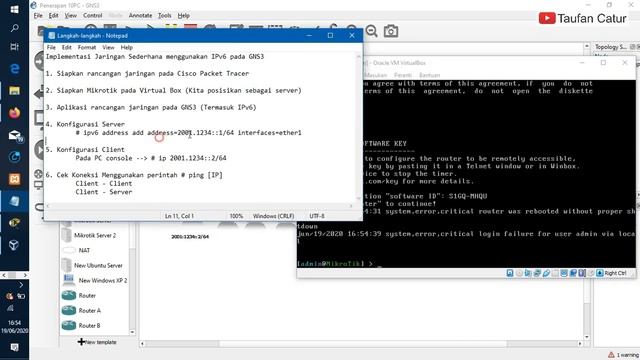Click VirtualBox host key Right Ctrl indicator
This screenshot has height=360, width=640.
[611, 273]
